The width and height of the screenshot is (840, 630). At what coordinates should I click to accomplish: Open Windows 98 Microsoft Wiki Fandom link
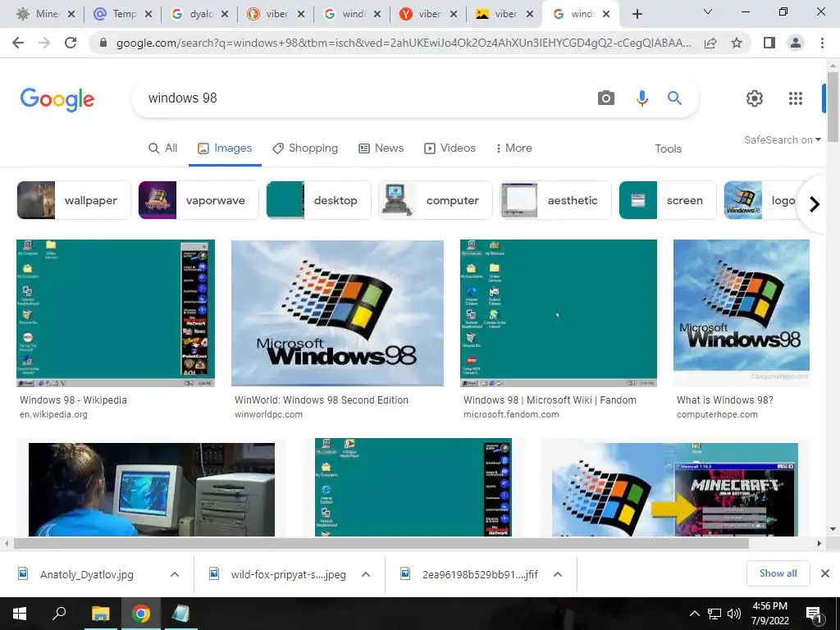coord(550,400)
